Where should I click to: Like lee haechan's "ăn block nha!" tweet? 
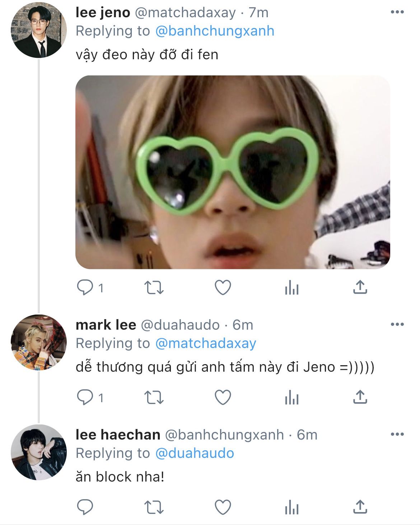click(x=223, y=508)
